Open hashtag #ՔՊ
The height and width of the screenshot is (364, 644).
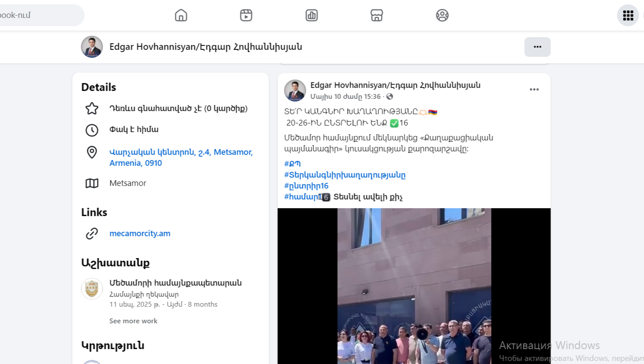coord(292,163)
